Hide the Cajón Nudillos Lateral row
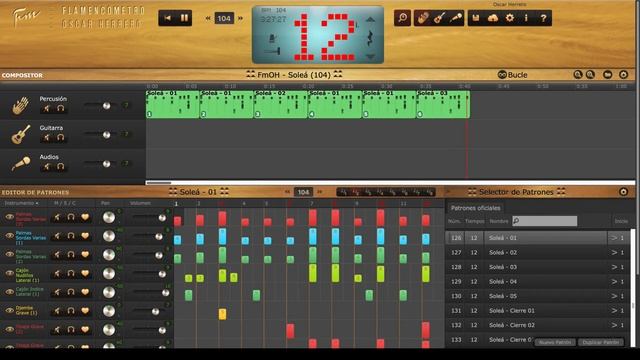Screen dimensions: 640x360 point(9,273)
